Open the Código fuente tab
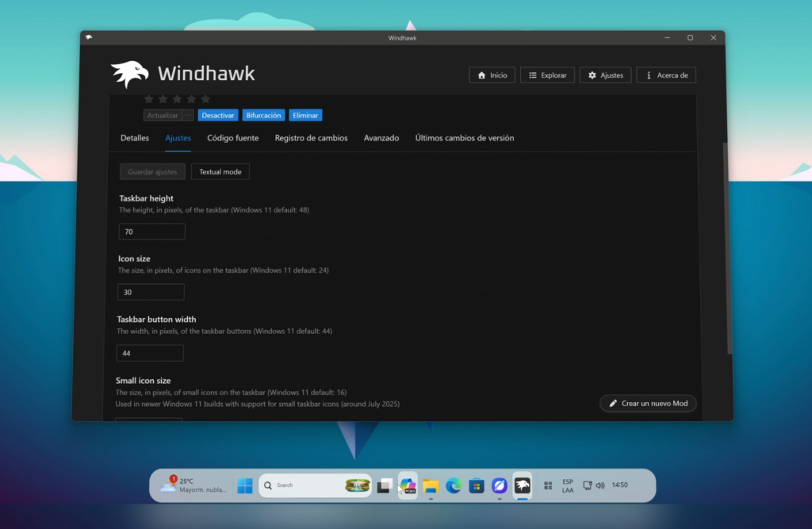 (x=232, y=138)
